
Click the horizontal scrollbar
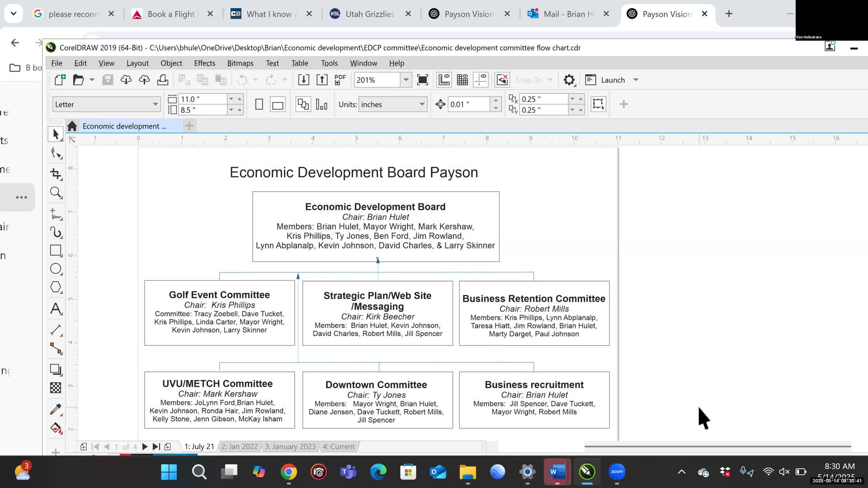(x=717, y=446)
